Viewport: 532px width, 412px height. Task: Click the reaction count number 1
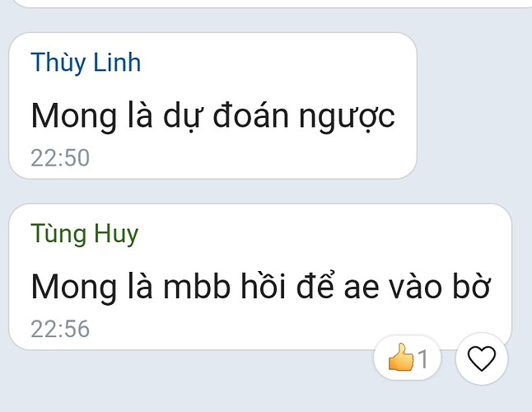coord(422,358)
